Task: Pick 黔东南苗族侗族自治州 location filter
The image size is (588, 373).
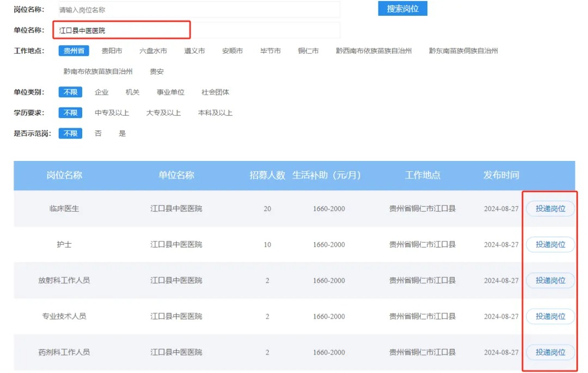Action: [463, 51]
